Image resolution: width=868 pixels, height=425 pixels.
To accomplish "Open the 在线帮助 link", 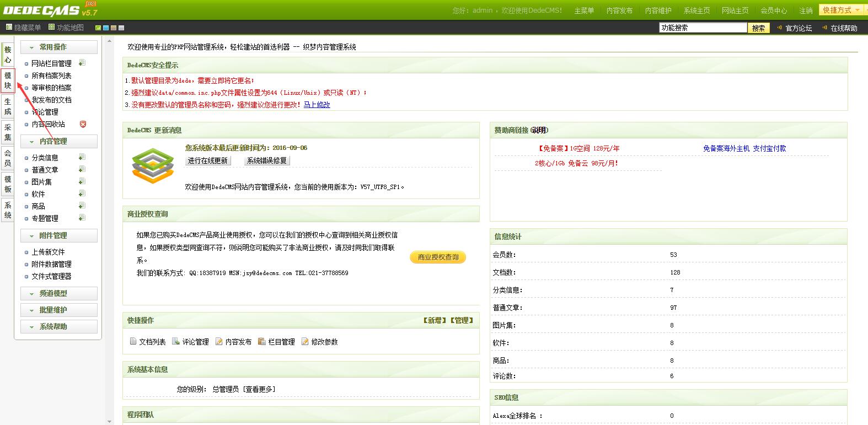I will [x=844, y=28].
